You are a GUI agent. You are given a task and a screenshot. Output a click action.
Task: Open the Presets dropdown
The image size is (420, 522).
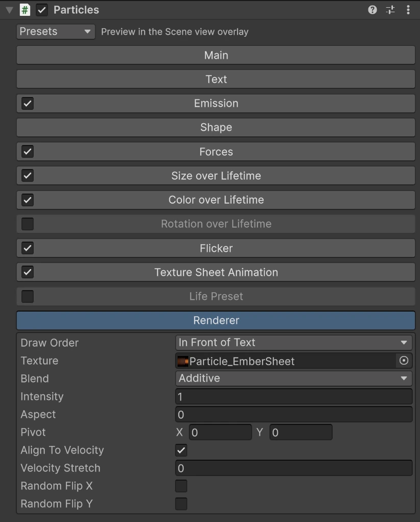click(x=56, y=32)
